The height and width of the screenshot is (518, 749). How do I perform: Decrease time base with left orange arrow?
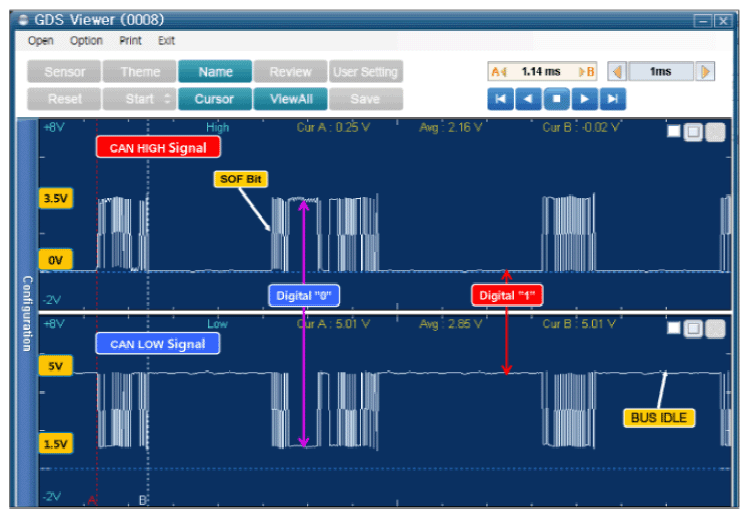(x=617, y=72)
